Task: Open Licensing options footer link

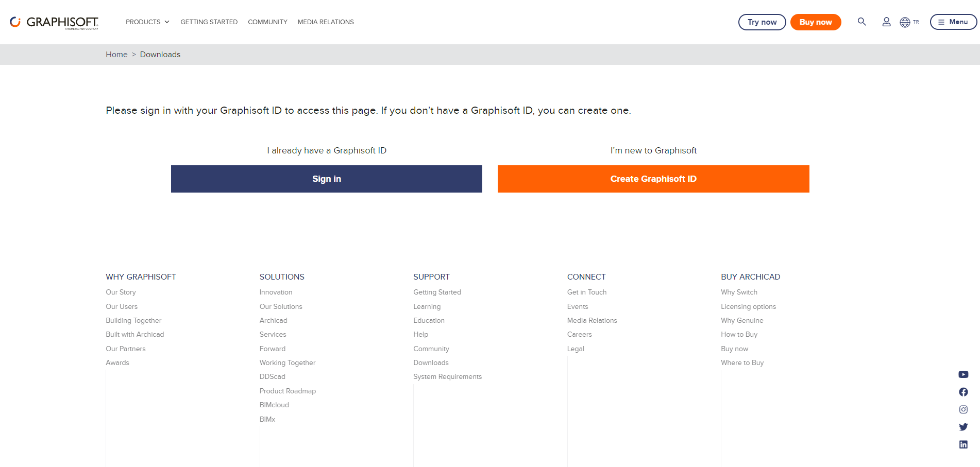Action: [748, 306]
